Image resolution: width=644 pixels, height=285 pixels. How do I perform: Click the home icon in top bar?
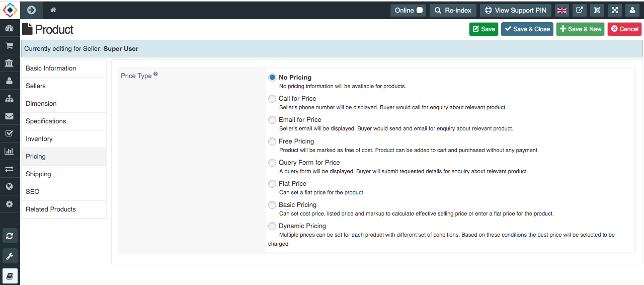click(53, 10)
